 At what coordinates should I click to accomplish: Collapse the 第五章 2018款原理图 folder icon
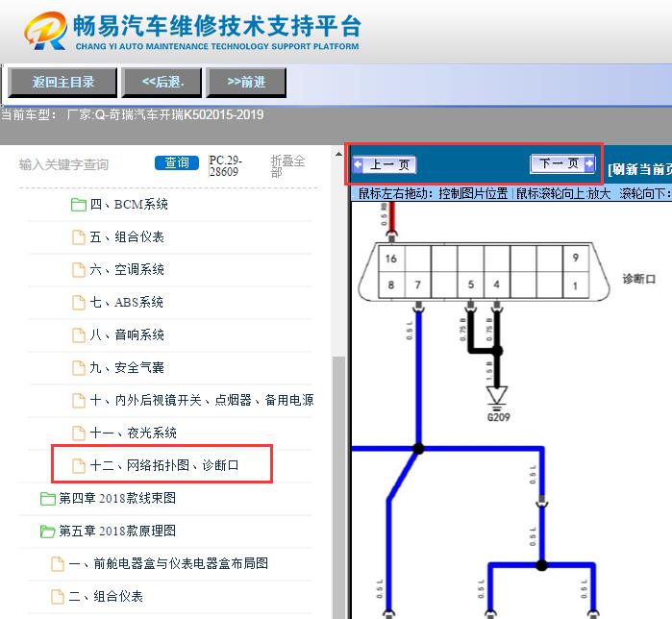47,532
